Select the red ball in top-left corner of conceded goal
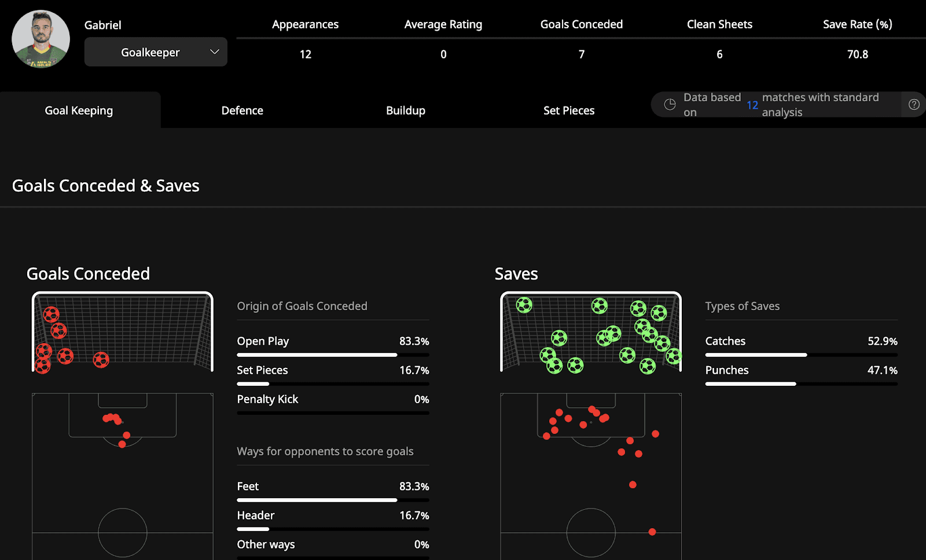The width and height of the screenshot is (926, 560). pyautogui.click(x=53, y=315)
